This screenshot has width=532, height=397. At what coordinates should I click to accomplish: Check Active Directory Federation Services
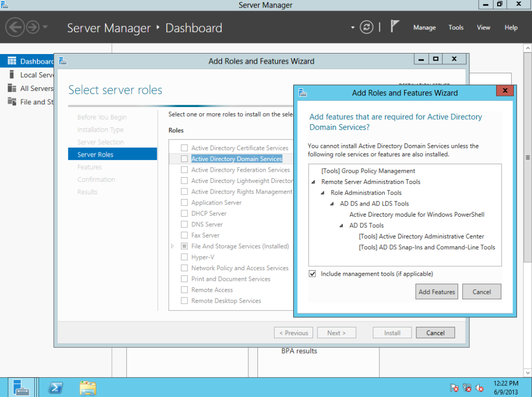184,170
